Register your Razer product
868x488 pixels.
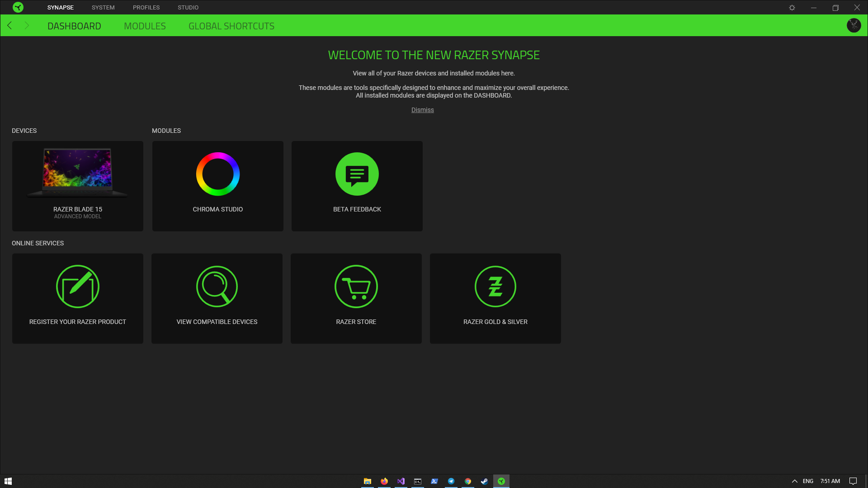77,298
